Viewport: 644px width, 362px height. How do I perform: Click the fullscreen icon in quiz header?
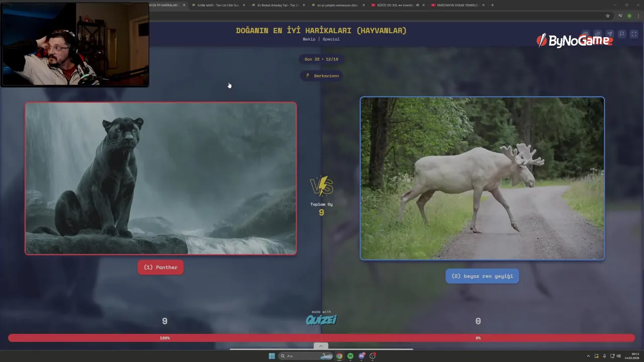[x=634, y=34]
